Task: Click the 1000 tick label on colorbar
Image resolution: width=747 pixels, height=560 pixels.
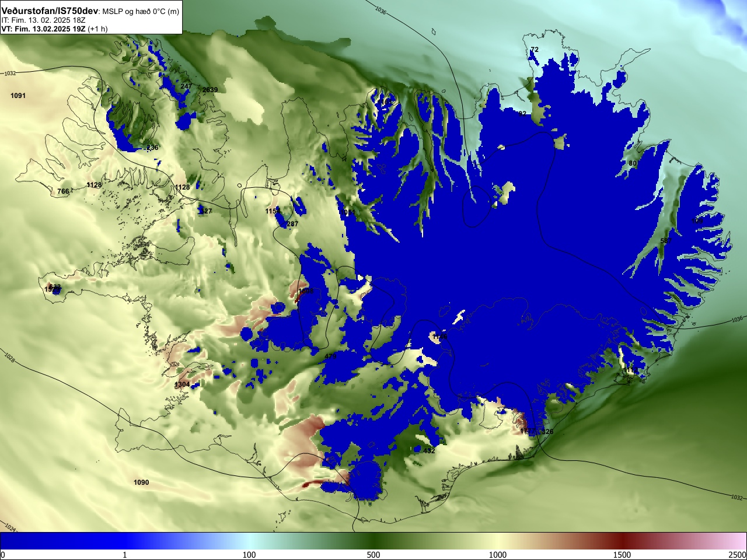Action: coord(498,555)
